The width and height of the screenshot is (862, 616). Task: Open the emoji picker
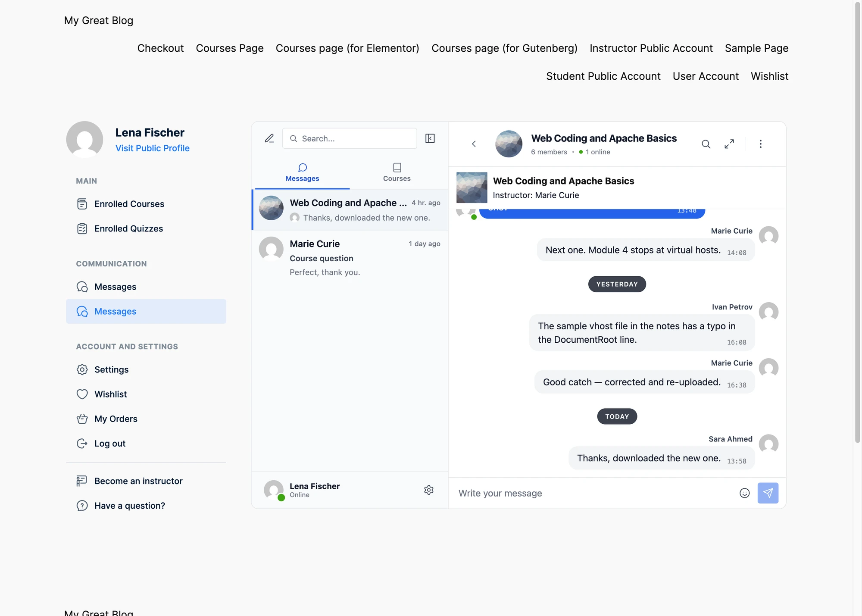click(745, 493)
